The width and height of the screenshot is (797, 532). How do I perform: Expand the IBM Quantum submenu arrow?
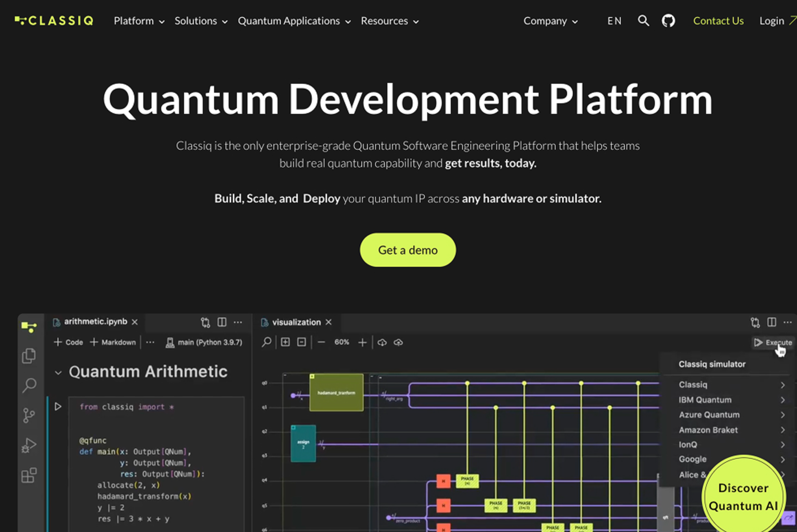(x=782, y=400)
